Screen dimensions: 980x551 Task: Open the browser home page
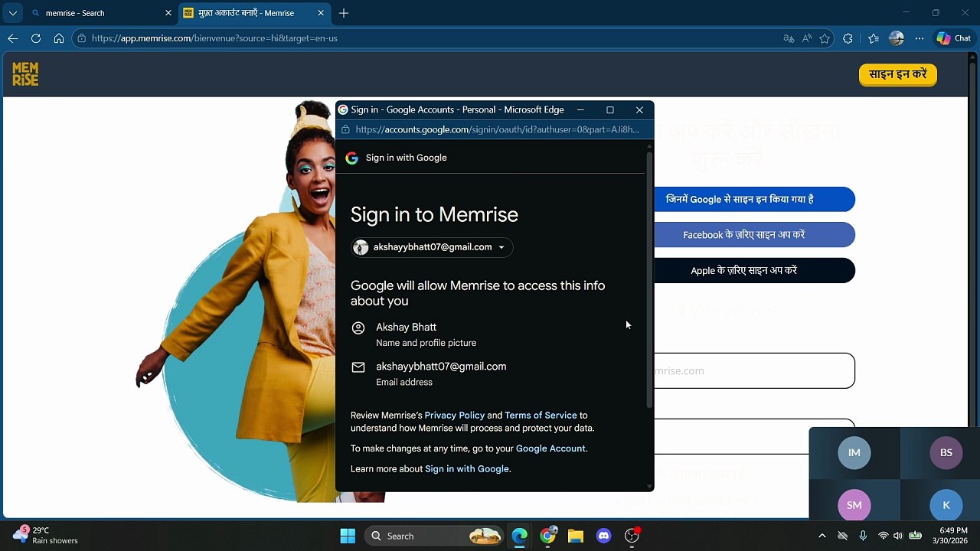point(59,38)
